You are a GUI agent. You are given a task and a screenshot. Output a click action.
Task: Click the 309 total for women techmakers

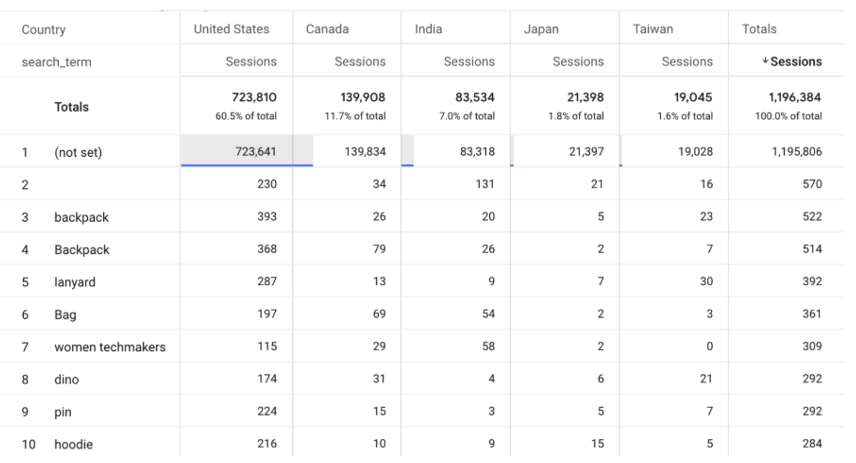(x=812, y=346)
